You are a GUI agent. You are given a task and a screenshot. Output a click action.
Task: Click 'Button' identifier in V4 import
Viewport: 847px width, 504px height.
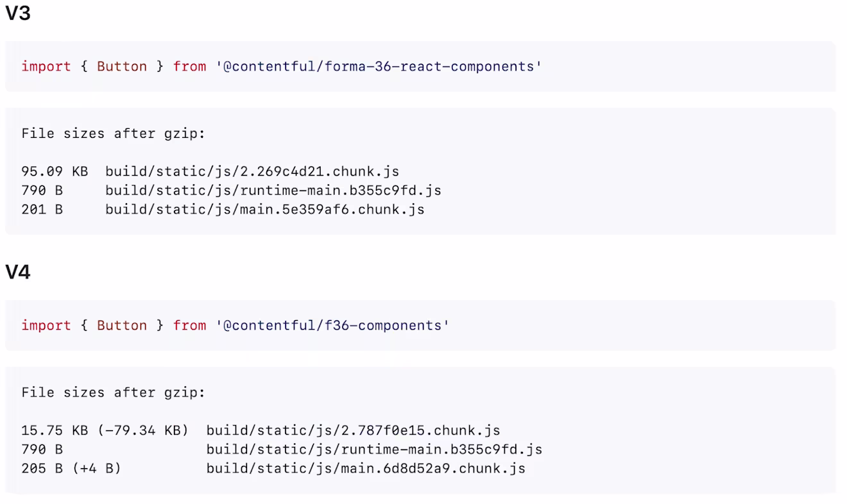pyautogui.click(x=122, y=325)
